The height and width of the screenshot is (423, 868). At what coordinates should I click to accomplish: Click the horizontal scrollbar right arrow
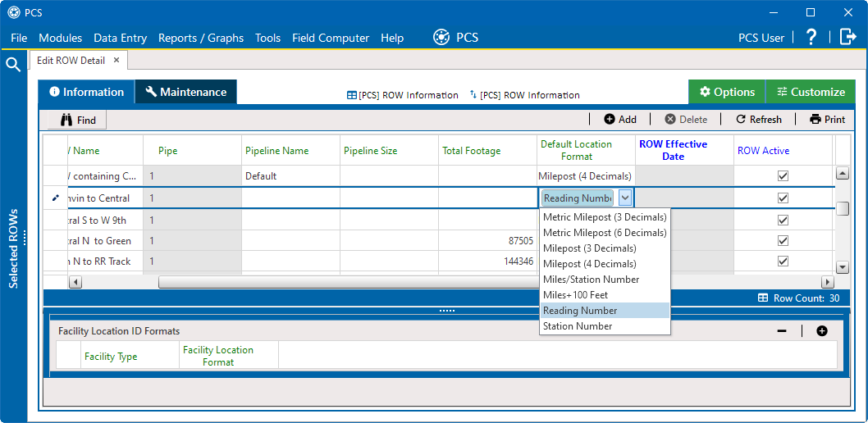pyautogui.click(x=828, y=282)
